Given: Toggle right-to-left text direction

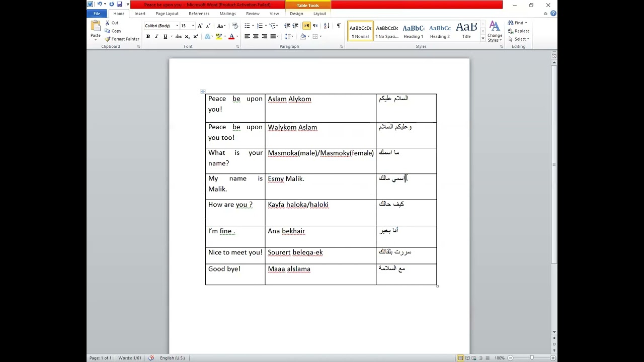Looking at the screenshot, I should click(315, 26).
